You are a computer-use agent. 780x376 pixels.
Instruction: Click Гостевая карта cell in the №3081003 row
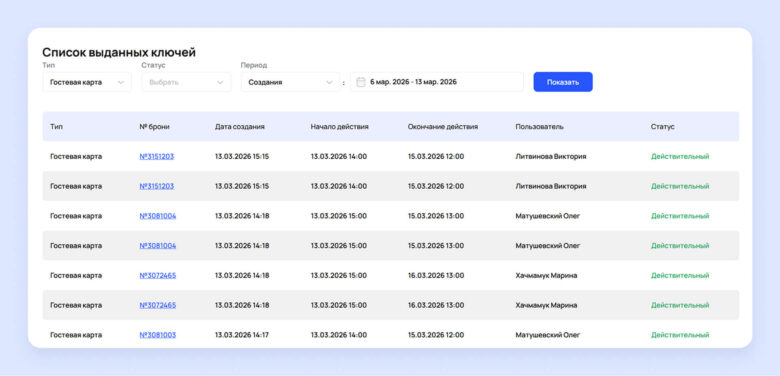coord(76,335)
